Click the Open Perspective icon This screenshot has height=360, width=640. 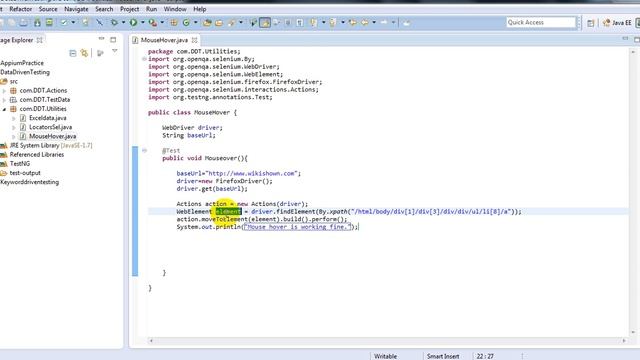click(x=591, y=23)
